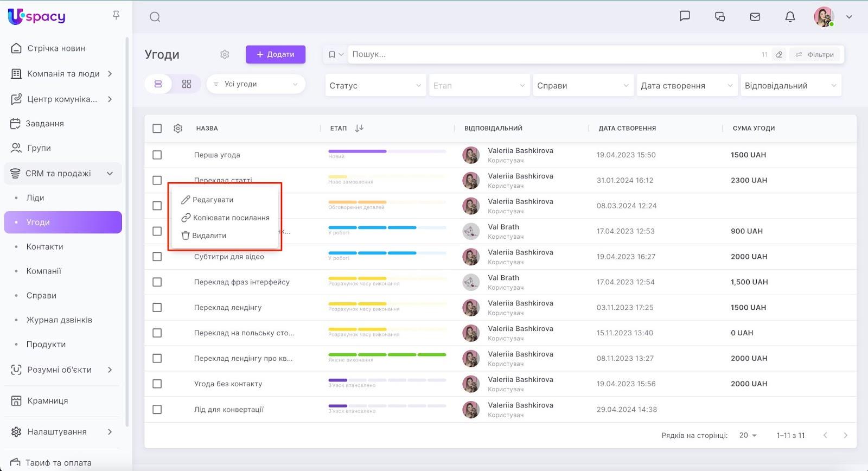Screen dimensions: 868x471
Task: Open rows per page dropdown
Action: pos(748,435)
